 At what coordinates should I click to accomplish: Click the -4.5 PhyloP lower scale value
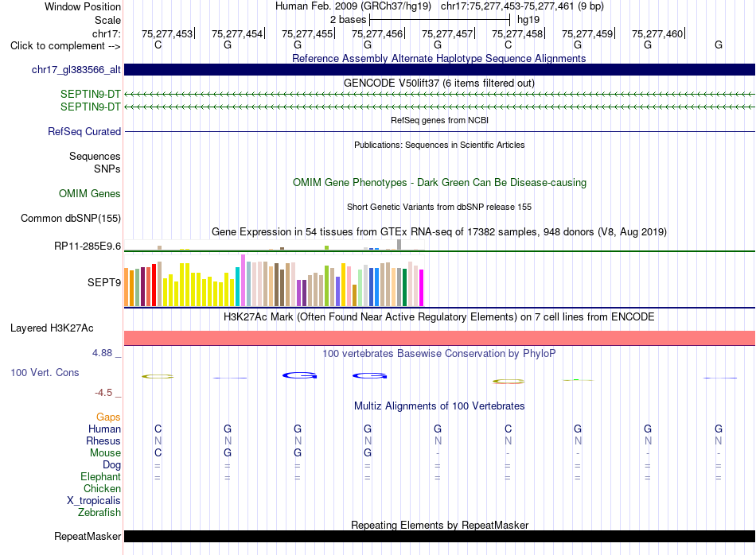(x=103, y=393)
